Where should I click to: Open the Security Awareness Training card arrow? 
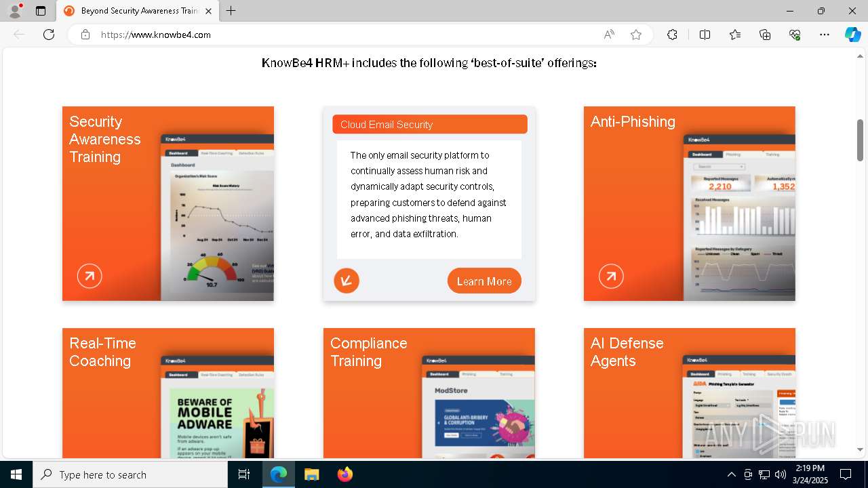tap(90, 276)
